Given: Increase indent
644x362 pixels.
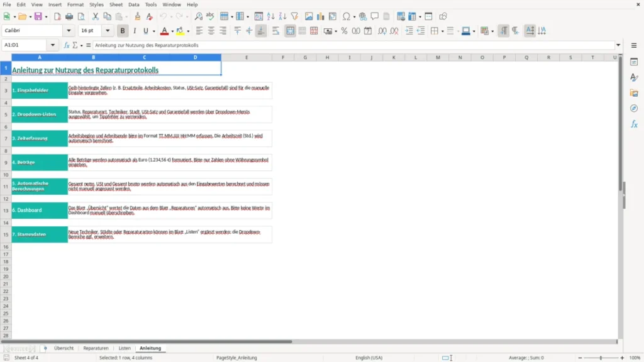Looking at the screenshot, I should click(409, 31).
